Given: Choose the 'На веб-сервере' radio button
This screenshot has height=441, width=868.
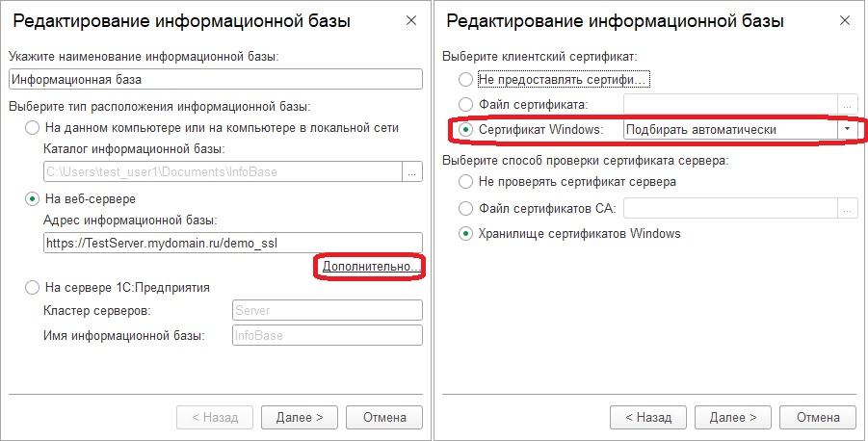Looking at the screenshot, I should [x=34, y=199].
